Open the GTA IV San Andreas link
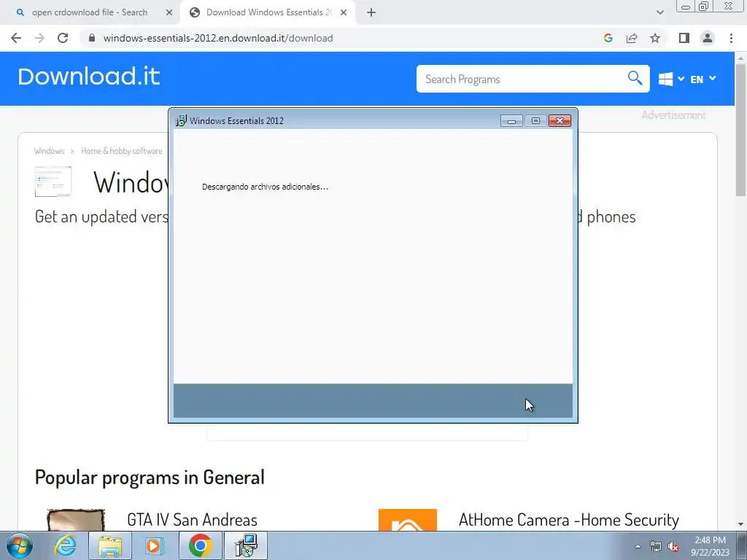Screen dimensions: 747x560 coord(192,520)
